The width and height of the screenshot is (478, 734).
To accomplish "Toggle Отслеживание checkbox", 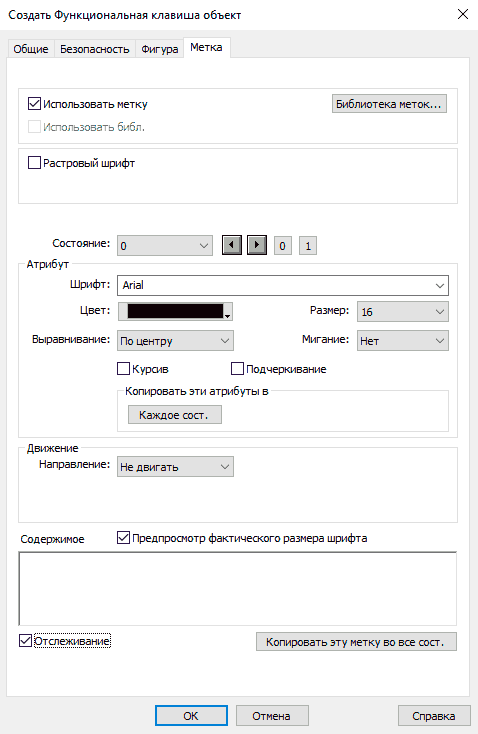I will [25, 641].
